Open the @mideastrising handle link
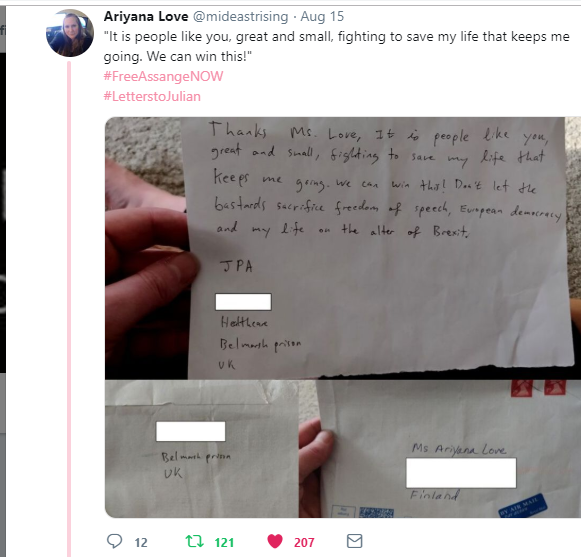The height and width of the screenshot is (557, 581). [x=240, y=16]
